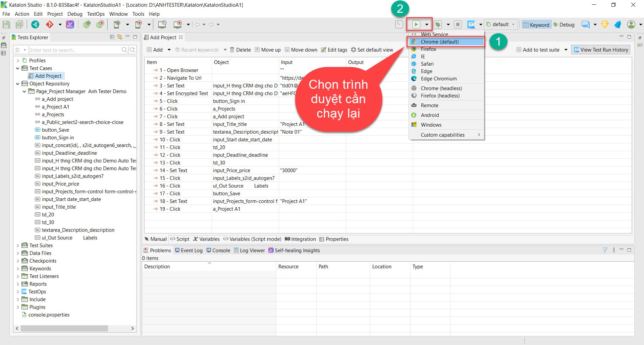Expand the Test Suites tree node
Viewport: 644px width, 345px height.
[x=18, y=246]
